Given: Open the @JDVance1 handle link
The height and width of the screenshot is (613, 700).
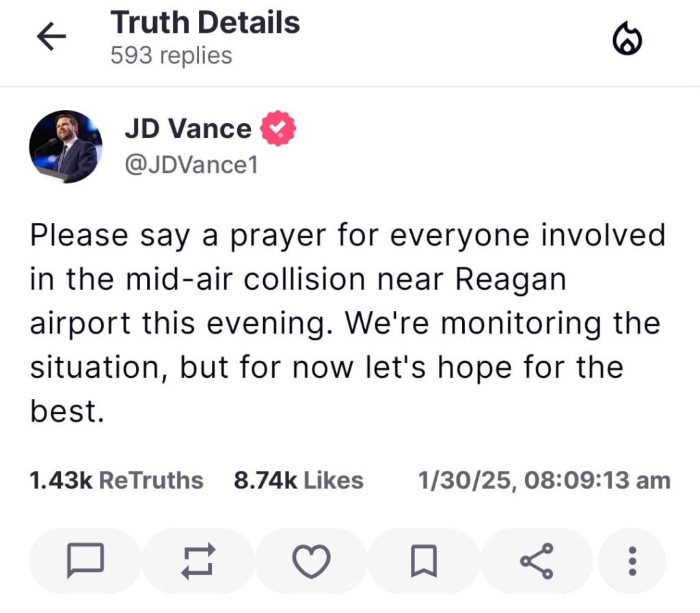Looking at the screenshot, I should (191, 165).
